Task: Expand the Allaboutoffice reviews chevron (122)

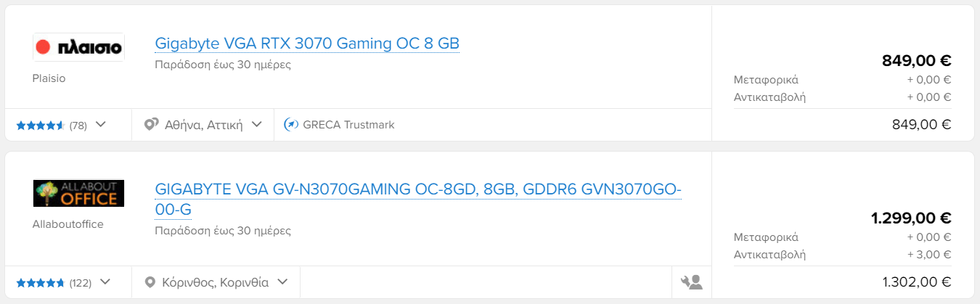Action: tap(105, 282)
